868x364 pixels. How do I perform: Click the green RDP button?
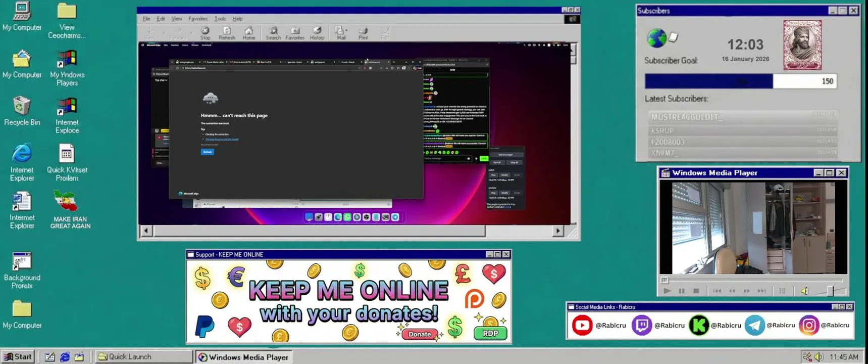(490, 333)
